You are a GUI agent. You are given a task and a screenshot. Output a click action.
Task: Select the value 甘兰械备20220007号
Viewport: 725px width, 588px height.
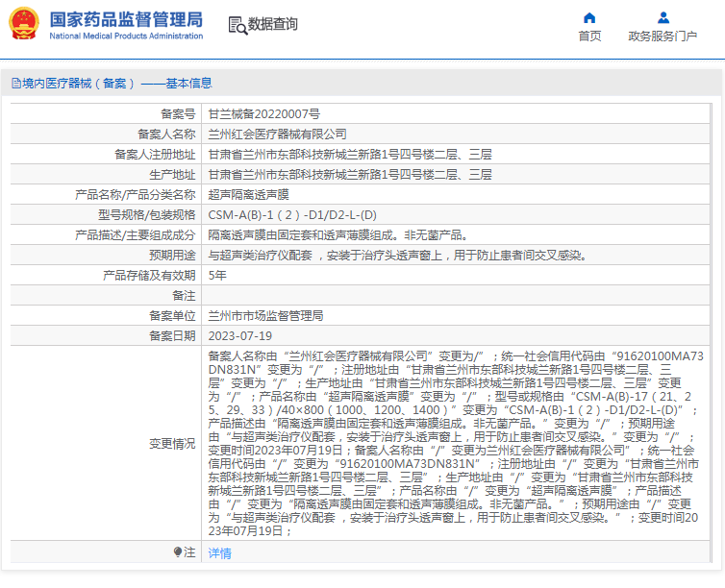[x=264, y=113]
